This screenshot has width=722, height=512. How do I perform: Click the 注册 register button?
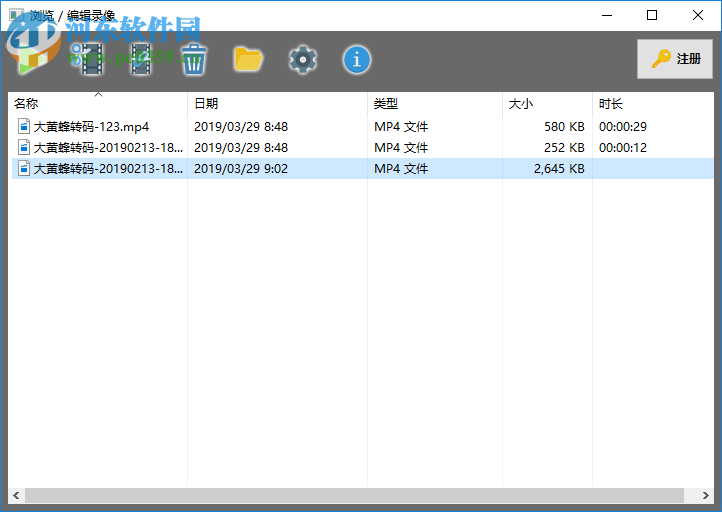[675, 59]
